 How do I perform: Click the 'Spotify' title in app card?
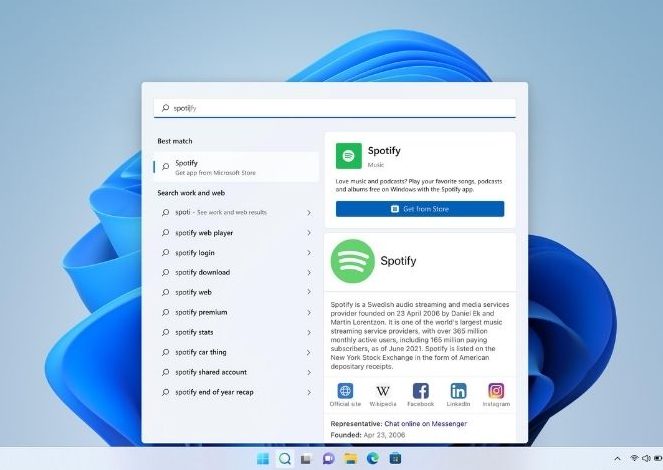(x=384, y=150)
